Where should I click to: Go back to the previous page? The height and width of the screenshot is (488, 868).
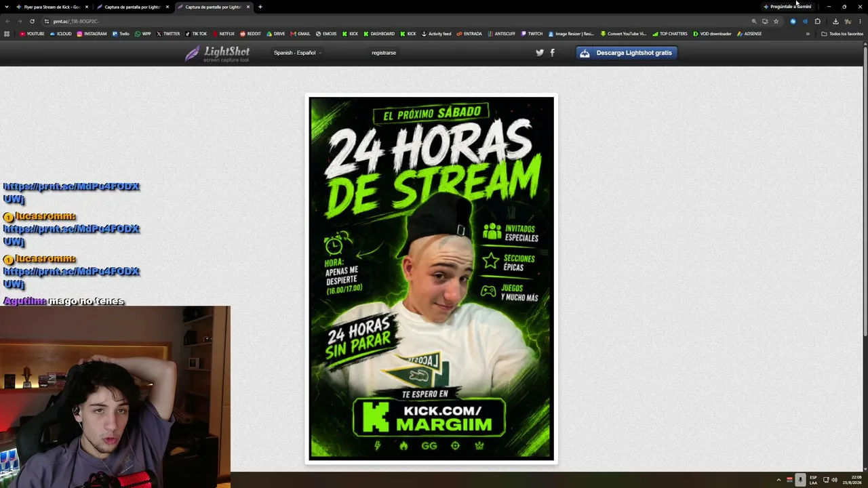tap(7, 21)
